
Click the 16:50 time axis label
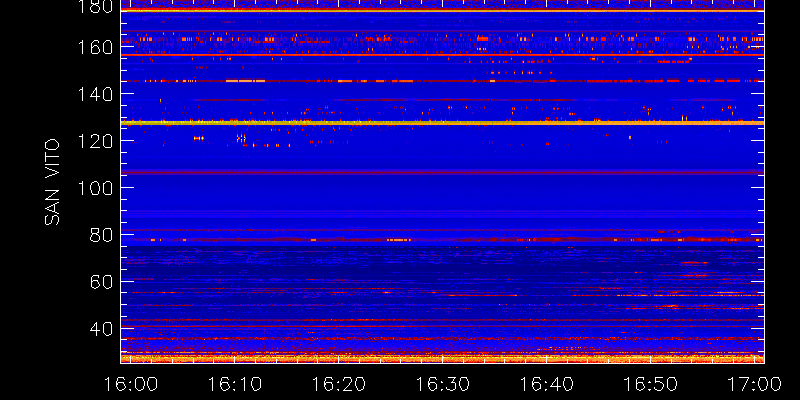[x=650, y=384]
